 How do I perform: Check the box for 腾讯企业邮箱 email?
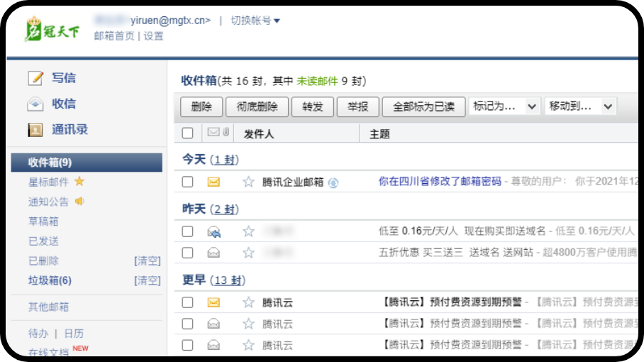(187, 182)
